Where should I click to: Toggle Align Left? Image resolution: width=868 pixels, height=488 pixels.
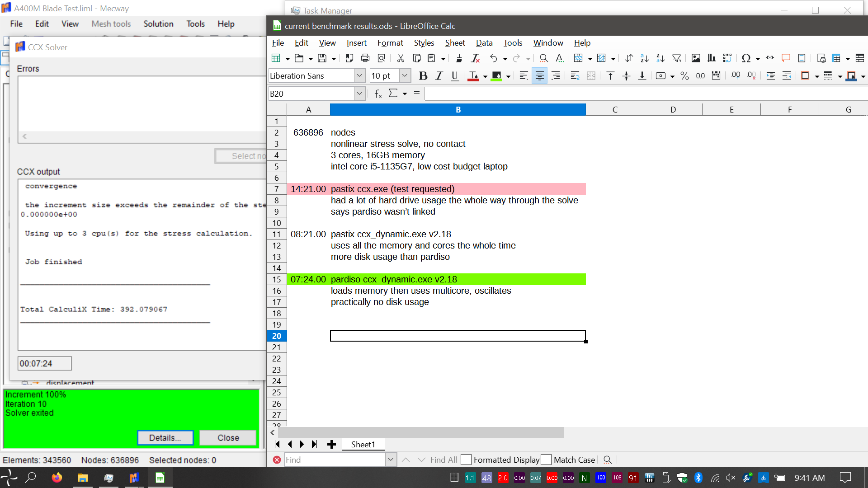click(524, 76)
